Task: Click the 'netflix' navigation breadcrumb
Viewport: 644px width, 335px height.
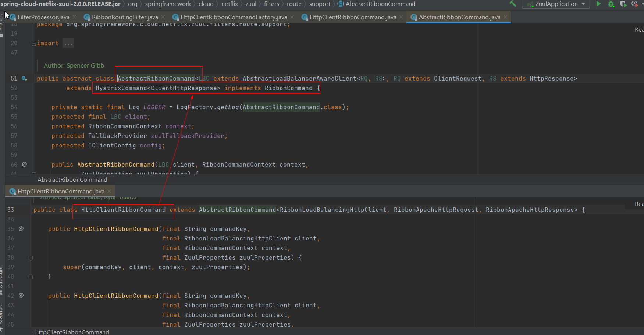Action: coord(230,4)
